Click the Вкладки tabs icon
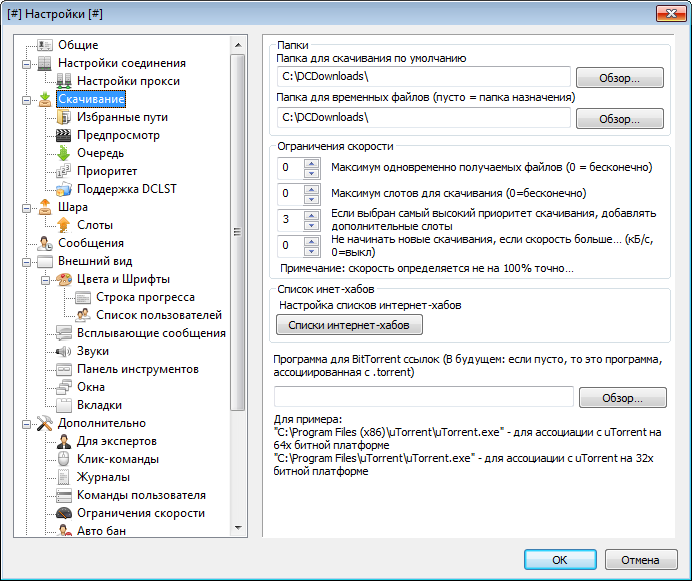 point(64,405)
